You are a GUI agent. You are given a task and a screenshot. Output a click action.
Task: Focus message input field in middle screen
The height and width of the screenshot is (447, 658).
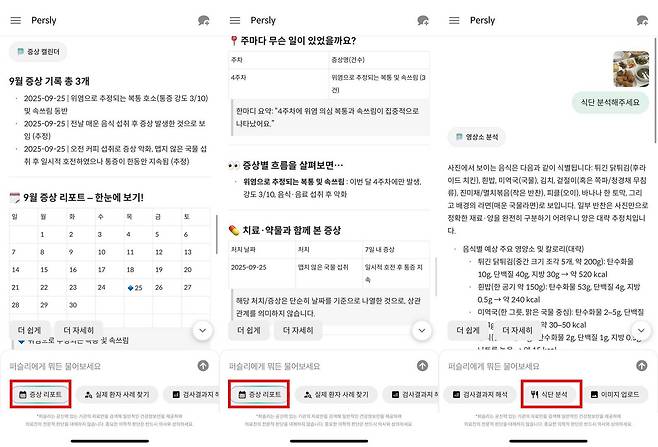point(320,366)
